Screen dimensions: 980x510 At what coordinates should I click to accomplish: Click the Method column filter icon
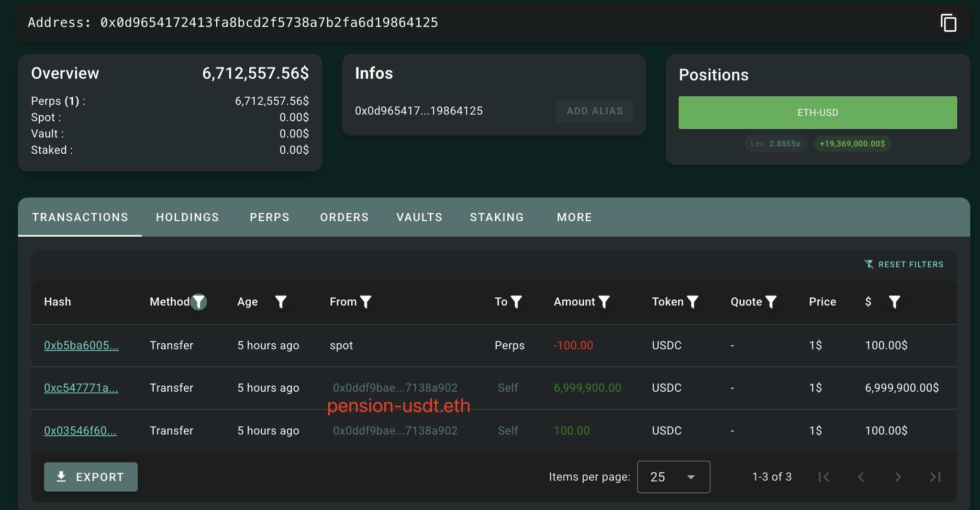199,302
